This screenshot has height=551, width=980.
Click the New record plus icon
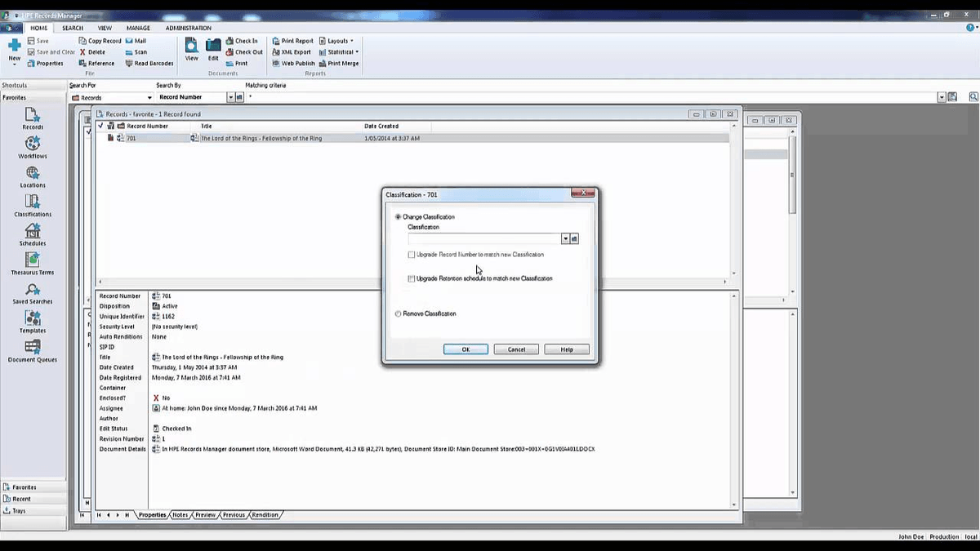pyautogui.click(x=14, y=46)
